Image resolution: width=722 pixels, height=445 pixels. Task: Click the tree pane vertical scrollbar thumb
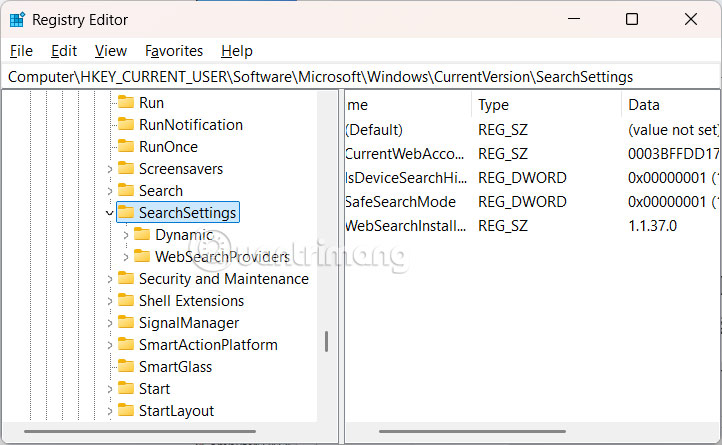pyautogui.click(x=326, y=342)
